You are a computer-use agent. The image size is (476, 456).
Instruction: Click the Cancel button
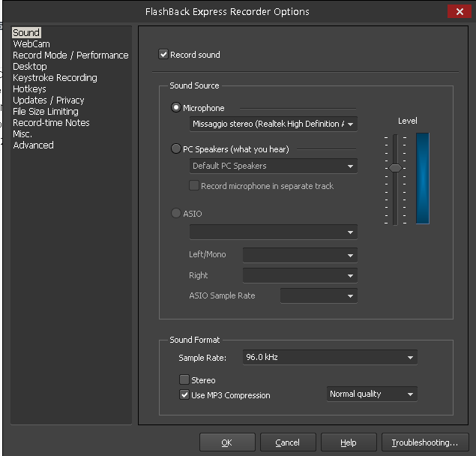pos(288,442)
